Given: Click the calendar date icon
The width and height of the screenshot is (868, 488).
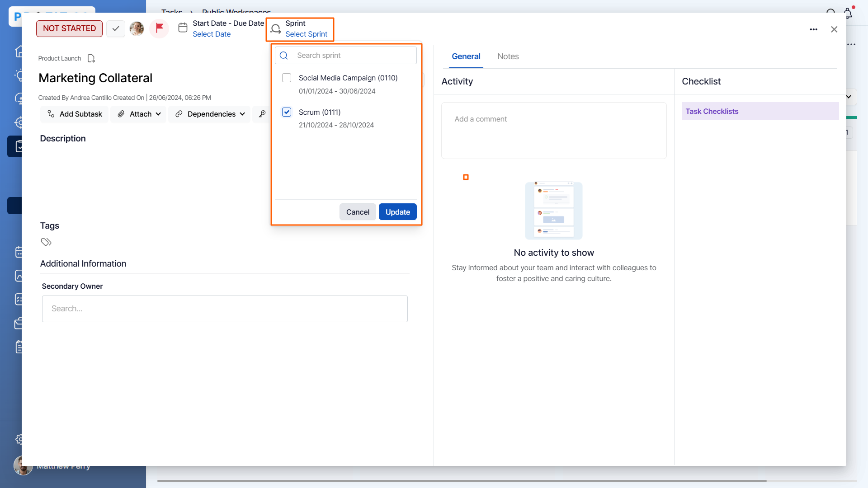Looking at the screenshot, I should coord(183,28).
